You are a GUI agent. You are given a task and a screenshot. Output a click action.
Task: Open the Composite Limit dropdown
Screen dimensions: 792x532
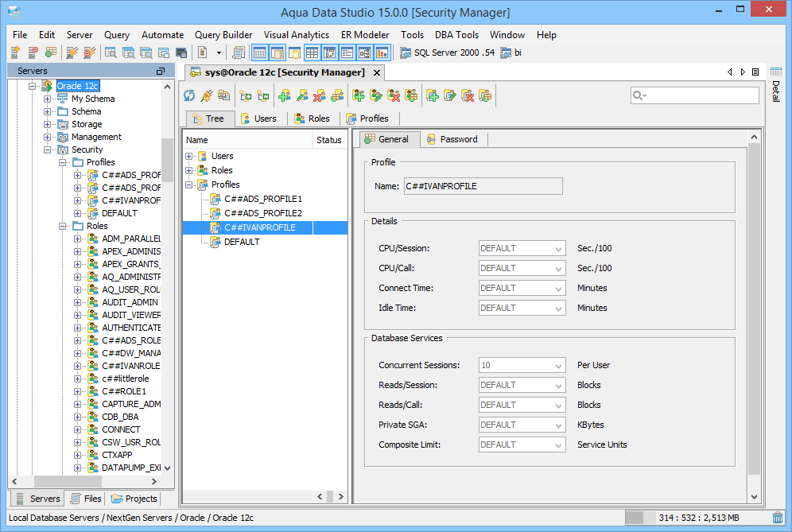click(x=558, y=445)
